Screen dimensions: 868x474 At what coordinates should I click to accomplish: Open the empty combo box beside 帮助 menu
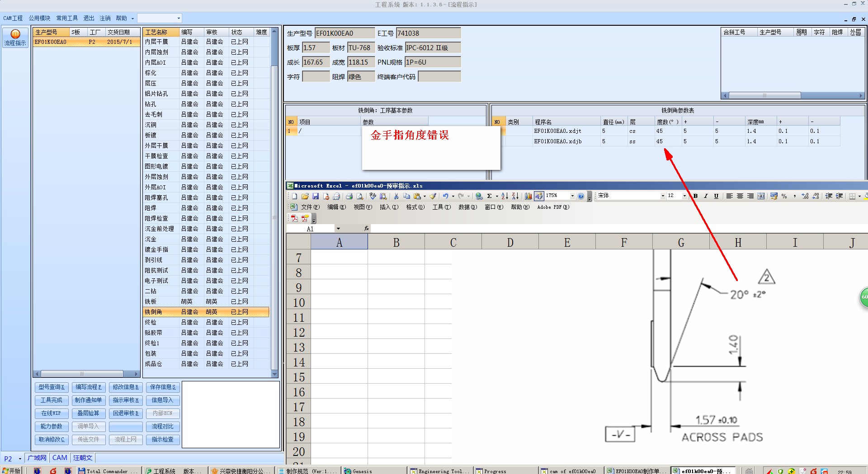click(x=179, y=18)
